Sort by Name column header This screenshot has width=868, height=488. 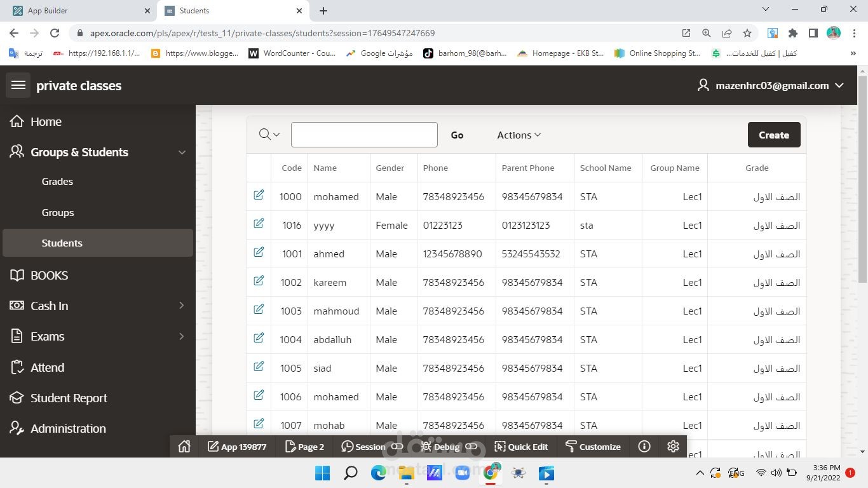(325, 168)
